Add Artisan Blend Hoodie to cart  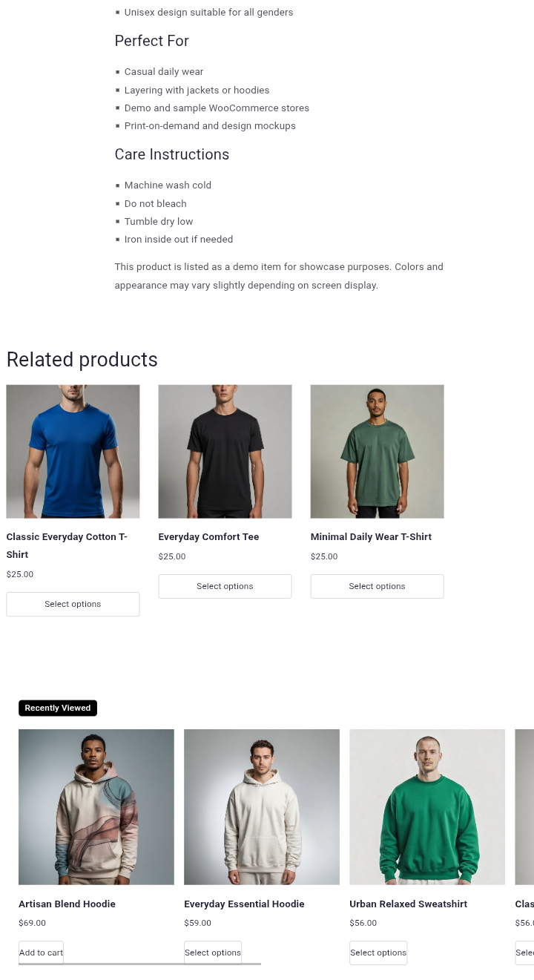pyautogui.click(x=41, y=953)
